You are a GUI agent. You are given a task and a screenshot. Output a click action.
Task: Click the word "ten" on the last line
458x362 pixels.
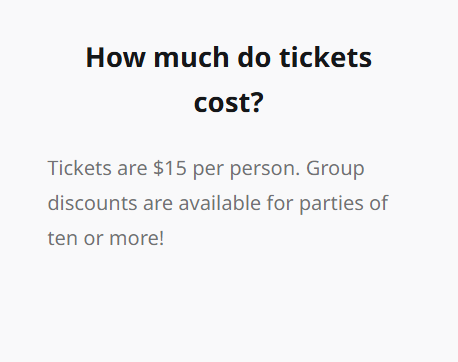coord(63,238)
